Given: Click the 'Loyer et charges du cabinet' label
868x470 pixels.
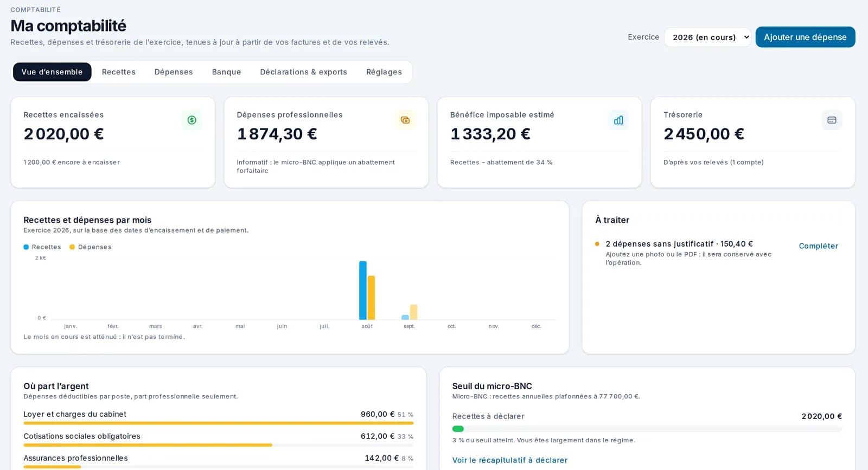Looking at the screenshot, I should (75, 414).
